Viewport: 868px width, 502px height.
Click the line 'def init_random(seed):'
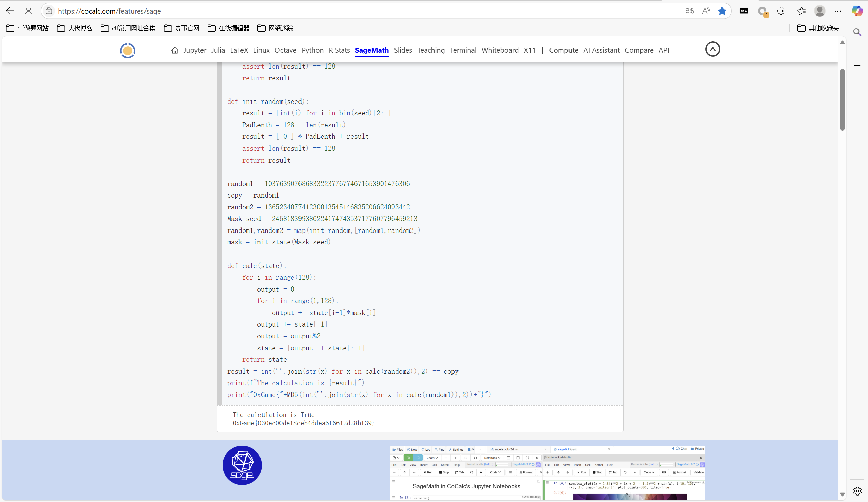coord(268,101)
